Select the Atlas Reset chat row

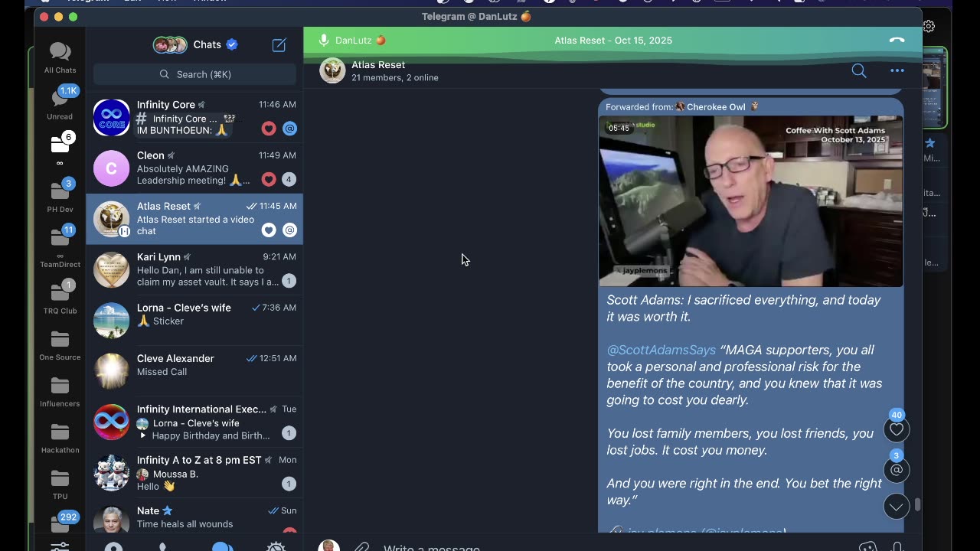194,219
